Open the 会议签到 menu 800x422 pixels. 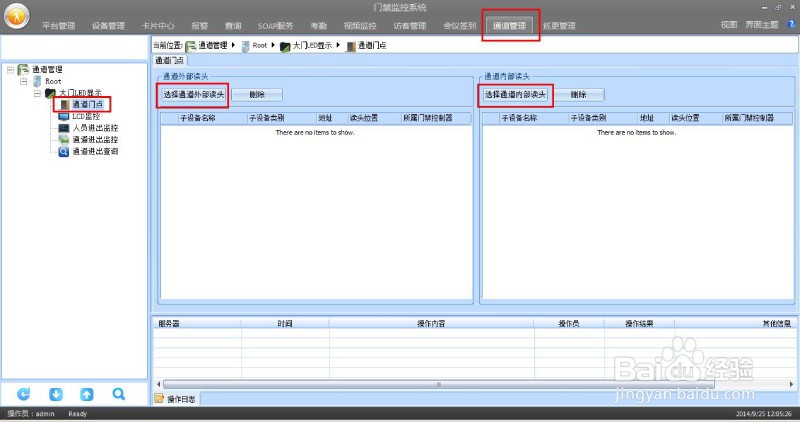(460, 26)
